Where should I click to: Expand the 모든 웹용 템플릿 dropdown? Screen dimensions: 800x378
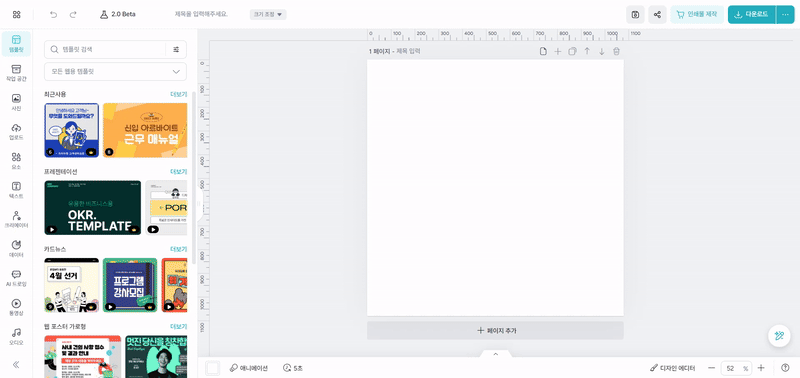(115, 72)
